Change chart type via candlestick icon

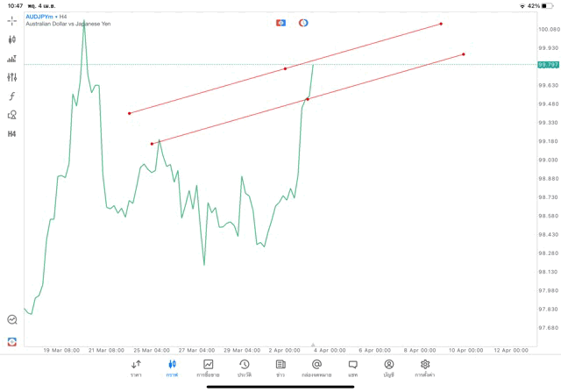(x=12, y=39)
